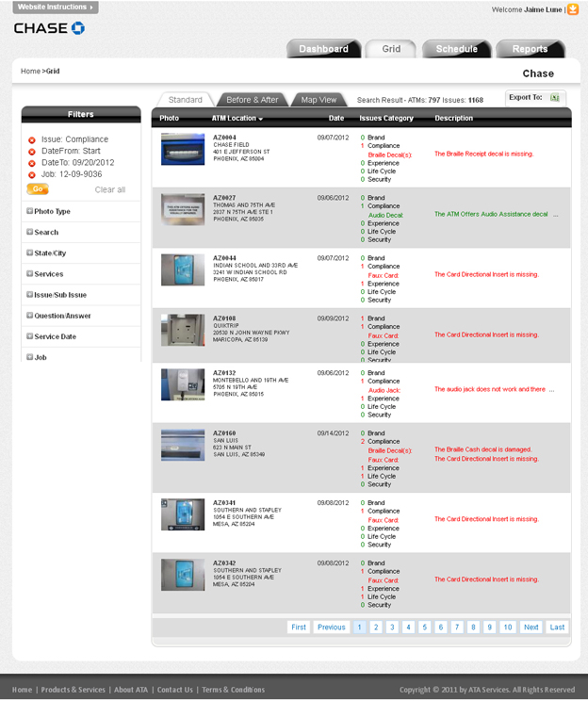The width and height of the screenshot is (588, 701).
Task: Click the orange Go button
Action: click(38, 189)
